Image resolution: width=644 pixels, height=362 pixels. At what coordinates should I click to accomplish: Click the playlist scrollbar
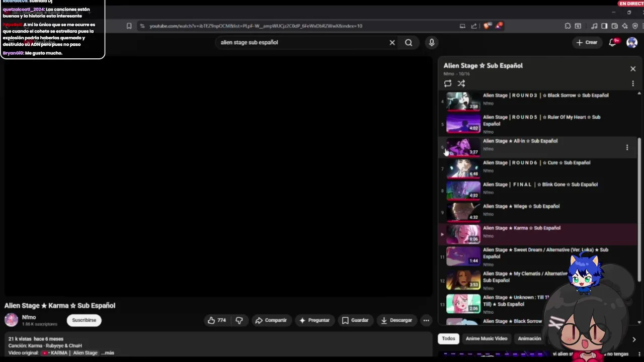(x=639, y=209)
